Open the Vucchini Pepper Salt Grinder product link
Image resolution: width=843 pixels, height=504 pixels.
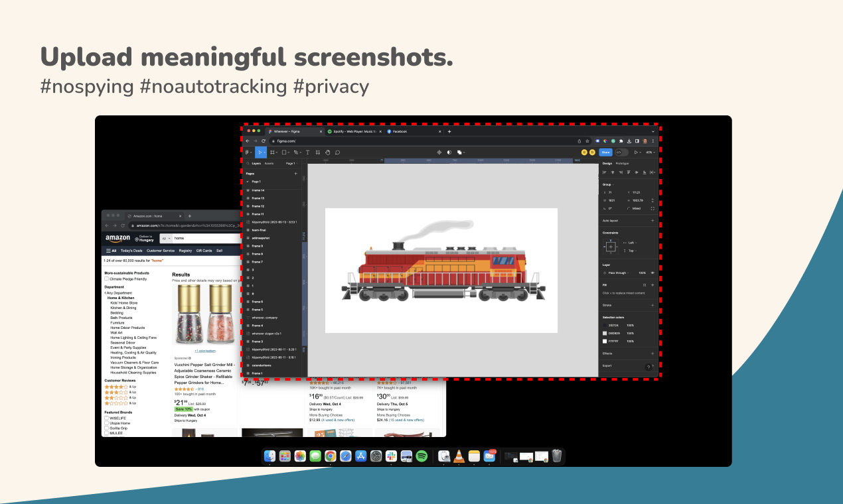[204, 373]
